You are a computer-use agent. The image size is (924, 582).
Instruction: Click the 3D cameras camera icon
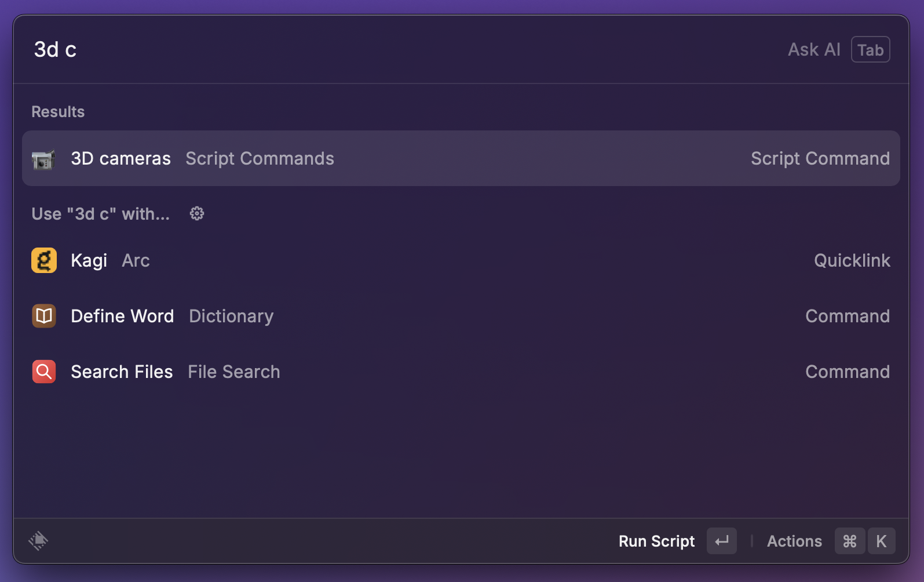pyautogui.click(x=43, y=159)
